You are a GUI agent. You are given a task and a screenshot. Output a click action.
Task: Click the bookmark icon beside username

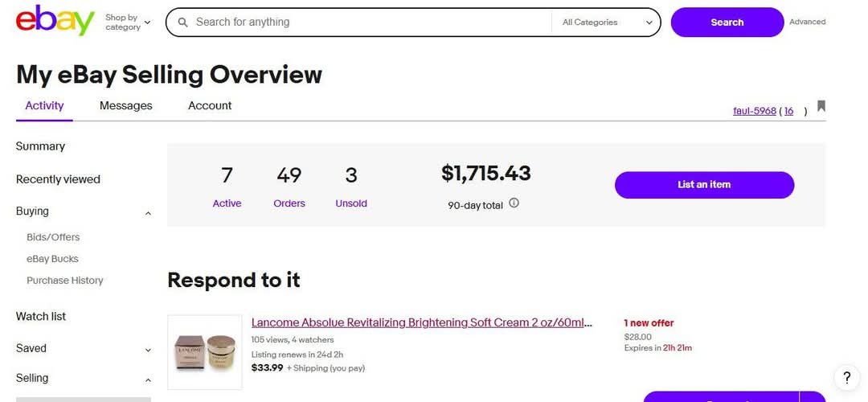(x=821, y=106)
